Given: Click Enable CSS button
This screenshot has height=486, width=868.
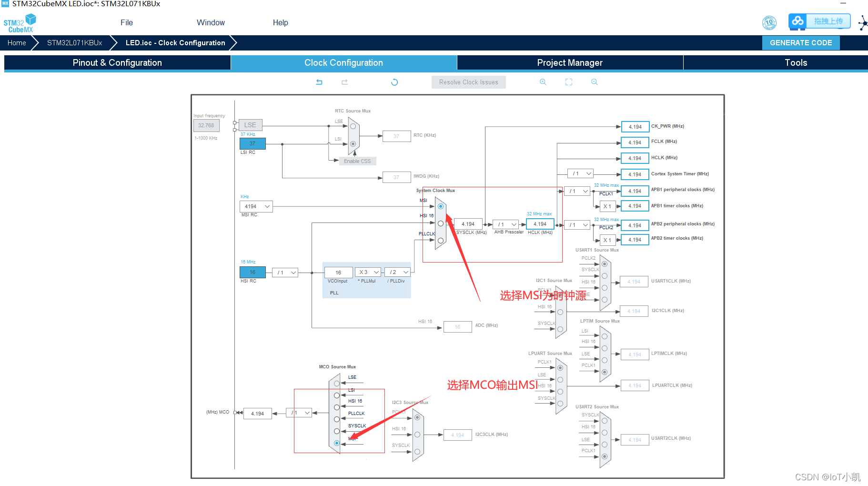Looking at the screenshot, I should click(357, 161).
